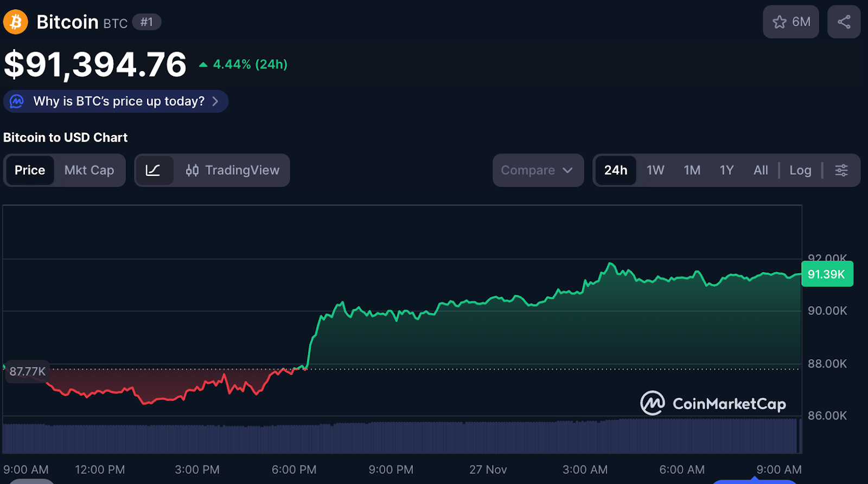The width and height of the screenshot is (868, 484).
Task: Open chart settings sliders icon
Action: (841, 170)
